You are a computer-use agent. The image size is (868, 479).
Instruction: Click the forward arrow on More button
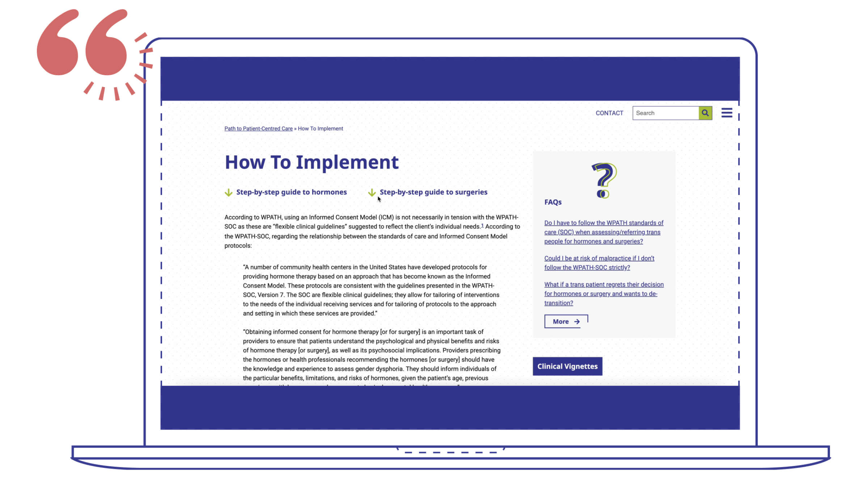coord(577,321)
